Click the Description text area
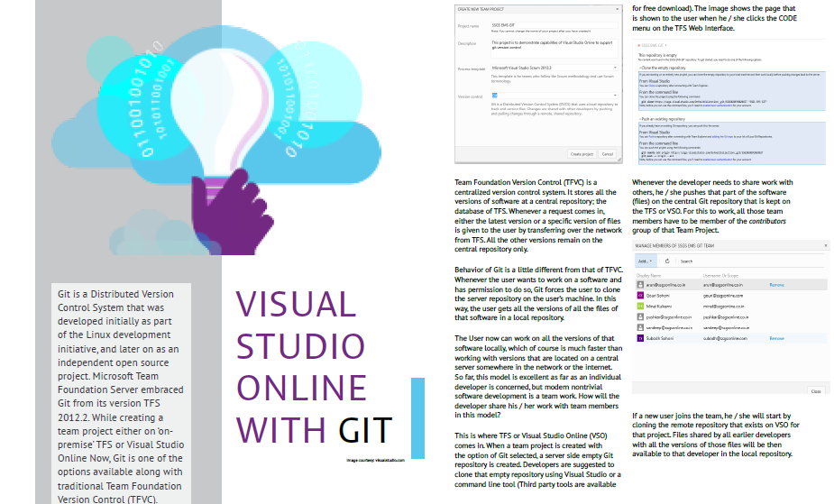Viewport: 834px width, 504px height. 554,48
